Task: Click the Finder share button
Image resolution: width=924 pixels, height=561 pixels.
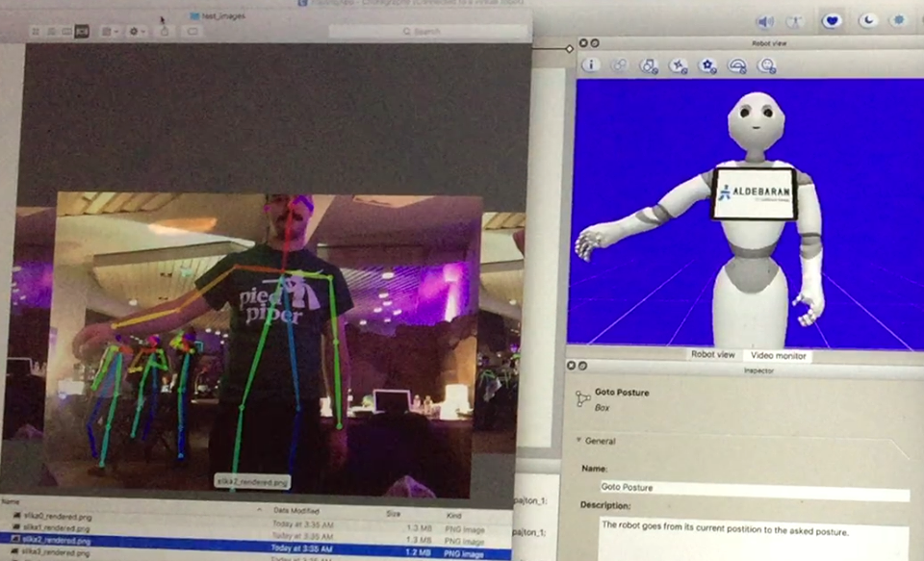Action: (x=165, y=31)
